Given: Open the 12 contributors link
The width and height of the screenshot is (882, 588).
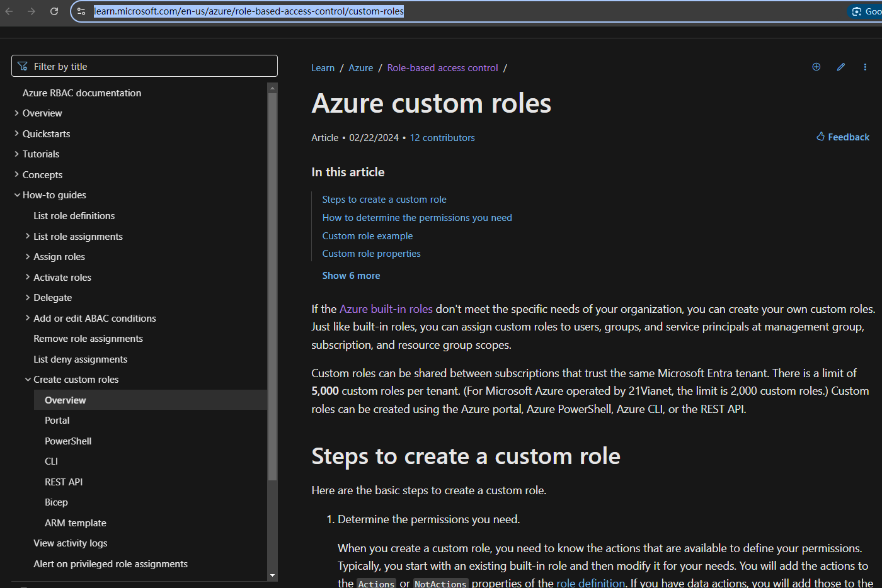Looking at the screenshot, I should coord(442,137).
